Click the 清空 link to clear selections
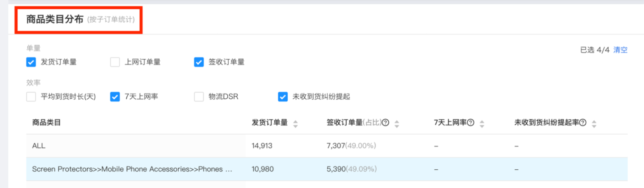Image resolution: width=644 pixels, height=188 pixels. pyautogui.click(x=620, y=50)
